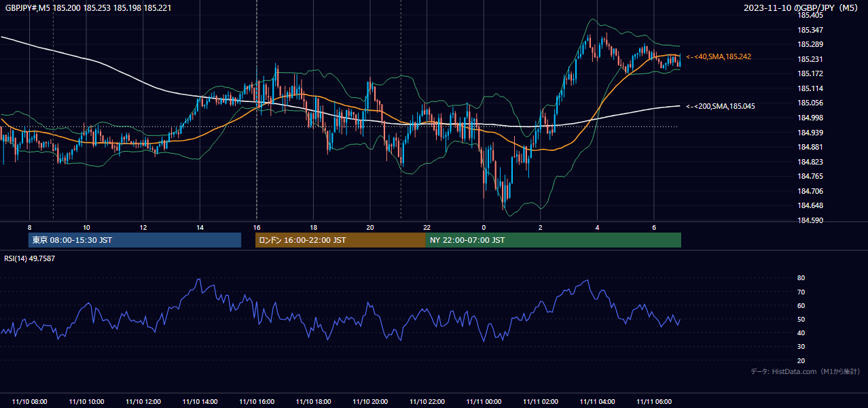This screenshot has height=408, width=868.
Task: Click the 185.231 price axis label
Action: [x=810, y=59]
